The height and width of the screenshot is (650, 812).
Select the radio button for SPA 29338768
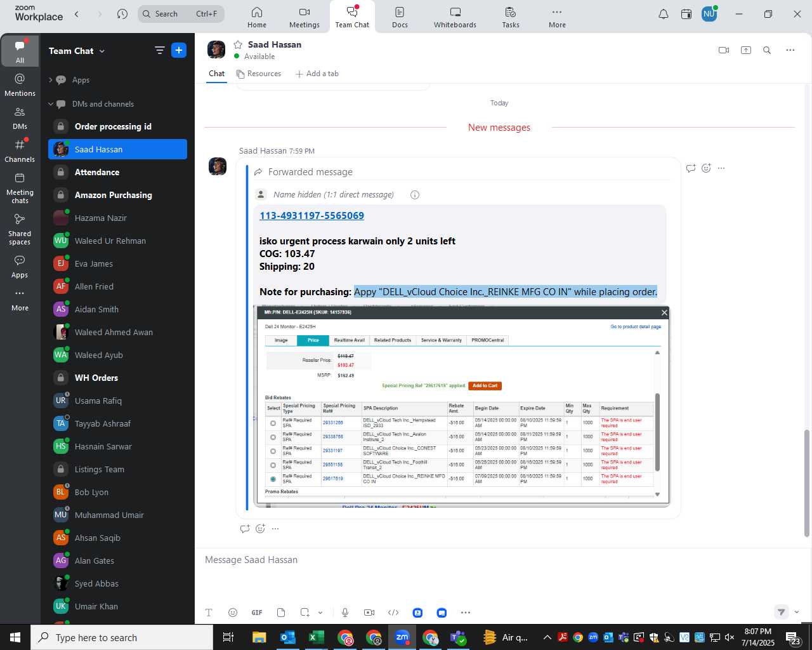tap(273, 437)
